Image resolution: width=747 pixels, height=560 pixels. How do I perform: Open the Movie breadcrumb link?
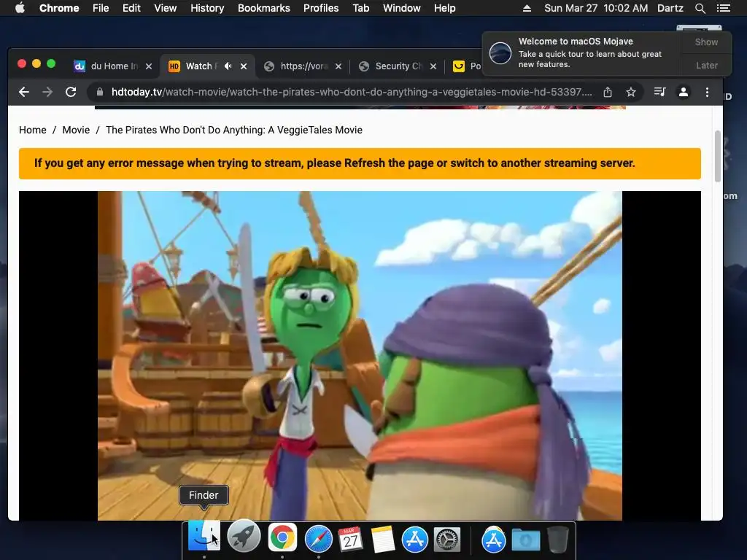(x=76, y=130)
